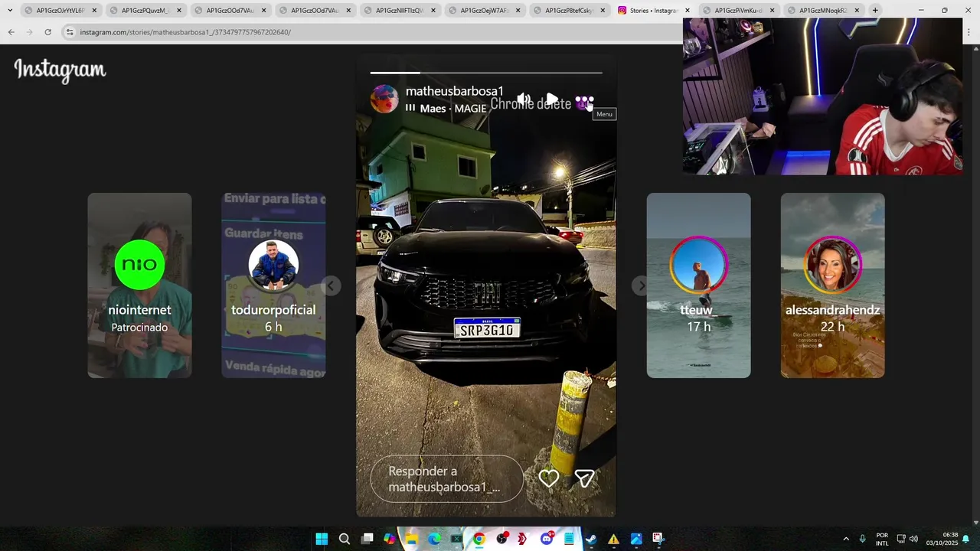
Task: Open clock showing 06:38 03/10/2025
Action: pos(942,539)
